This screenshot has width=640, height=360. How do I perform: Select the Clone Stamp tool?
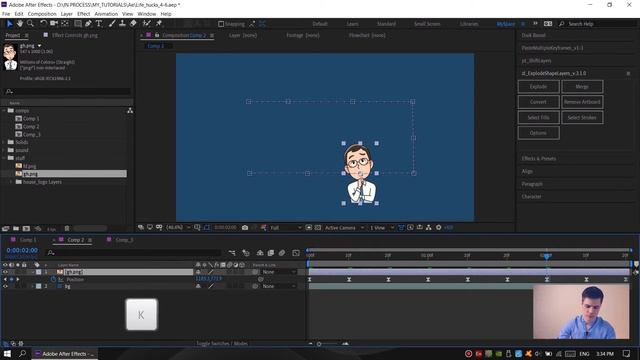[122, 24]
